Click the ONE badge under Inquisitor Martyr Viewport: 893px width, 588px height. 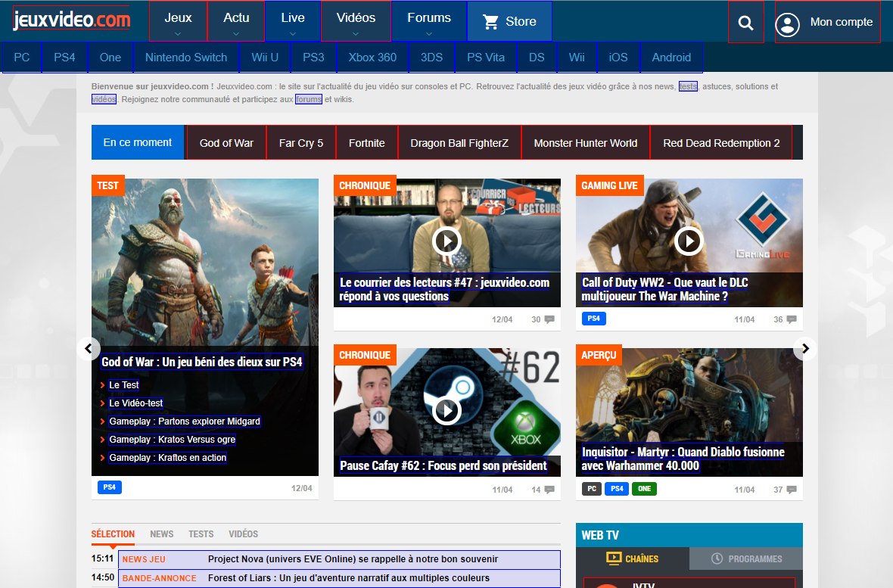[x=644, y=488]
